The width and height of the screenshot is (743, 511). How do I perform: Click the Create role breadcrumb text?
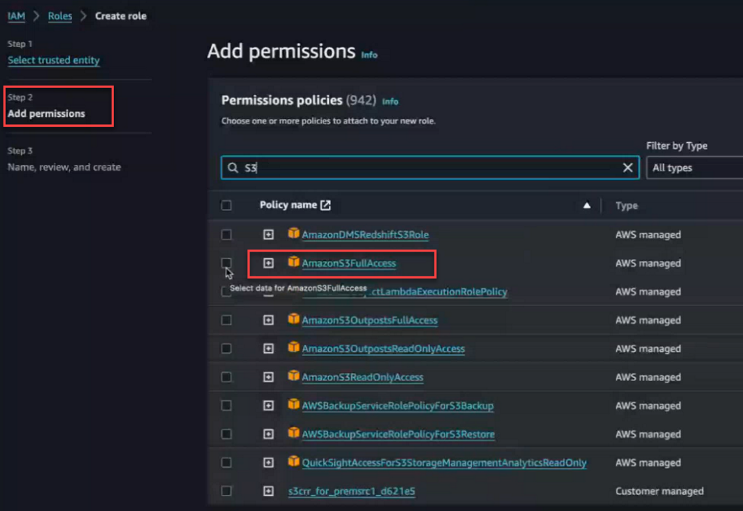[121, 16]
